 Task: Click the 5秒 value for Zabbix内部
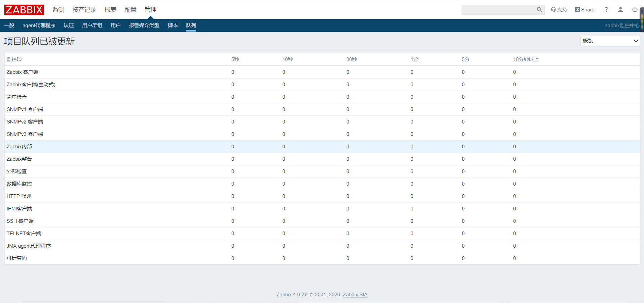[233, 147]
